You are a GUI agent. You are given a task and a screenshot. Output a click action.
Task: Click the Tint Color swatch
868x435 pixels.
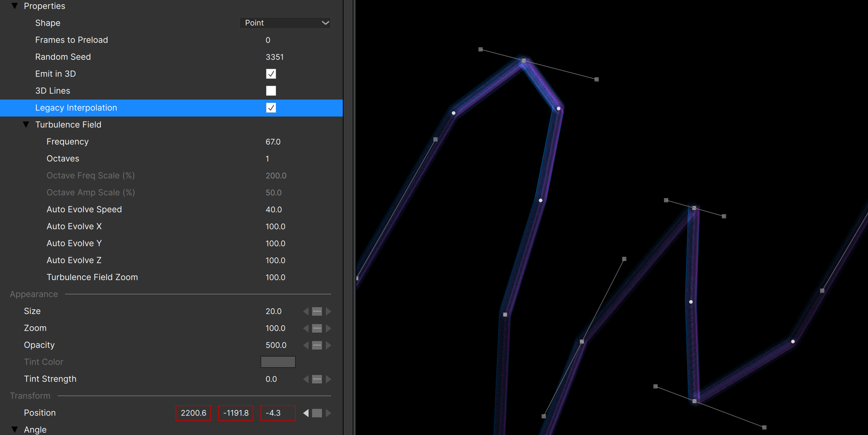point(278,362)
